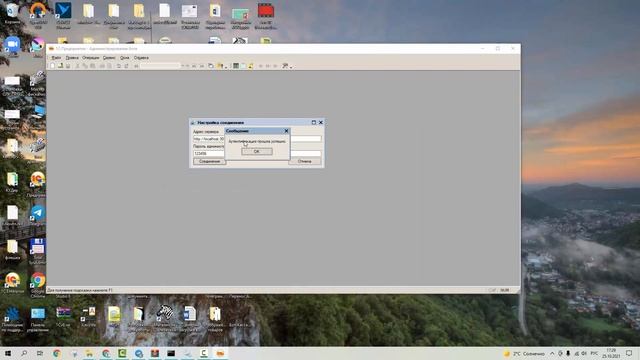Open the Окна menu
This screenshot has width=640, height=360.
[124, 58]
